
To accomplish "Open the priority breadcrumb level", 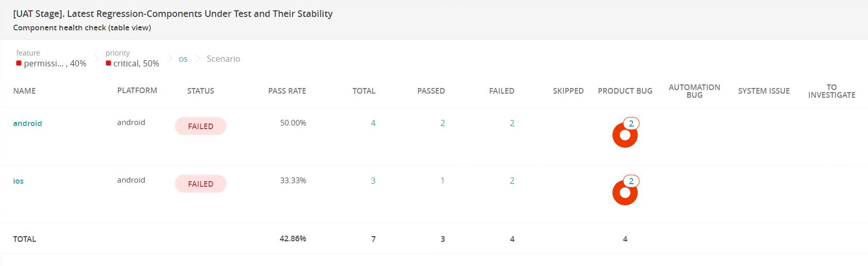I will [132, 59].
